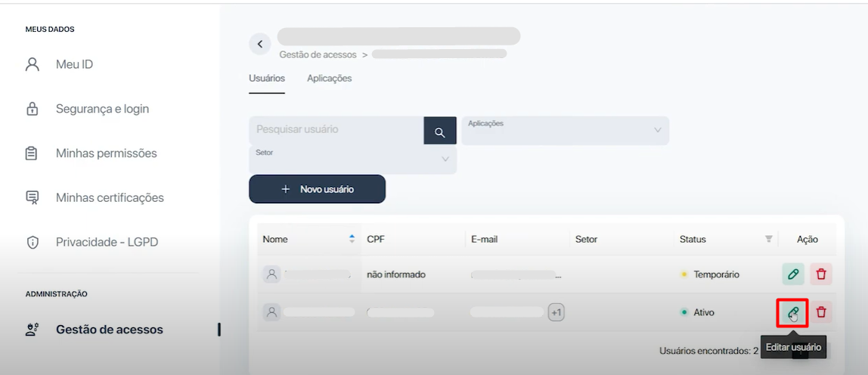Click the Pesquisar usuário search field

[336, 130]
